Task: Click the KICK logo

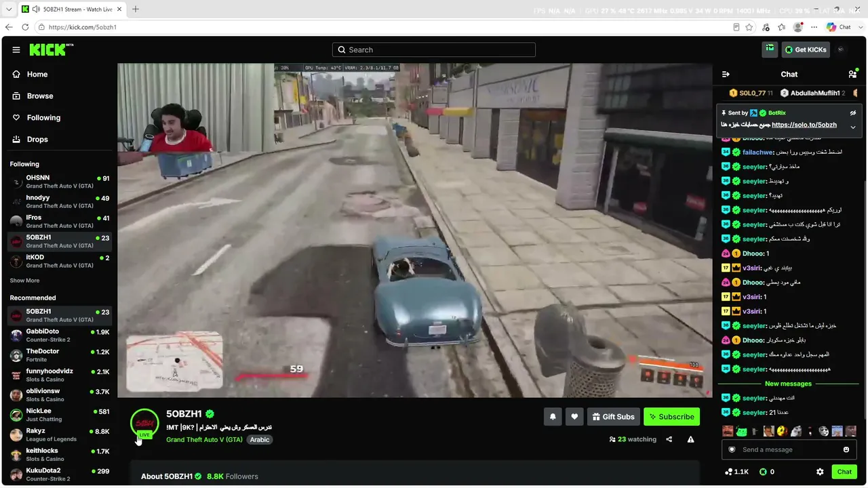Action: [51, 49]
